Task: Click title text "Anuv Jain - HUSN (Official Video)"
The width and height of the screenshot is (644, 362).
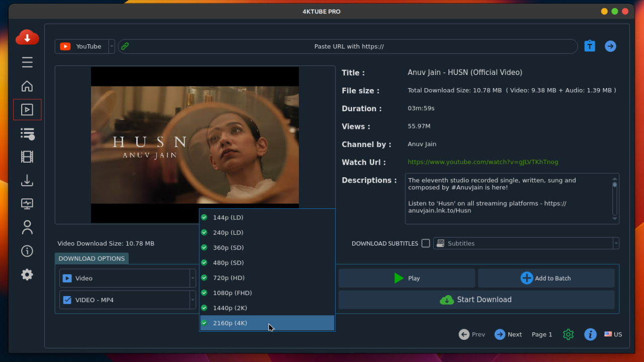Action: (x=465, y=73)
